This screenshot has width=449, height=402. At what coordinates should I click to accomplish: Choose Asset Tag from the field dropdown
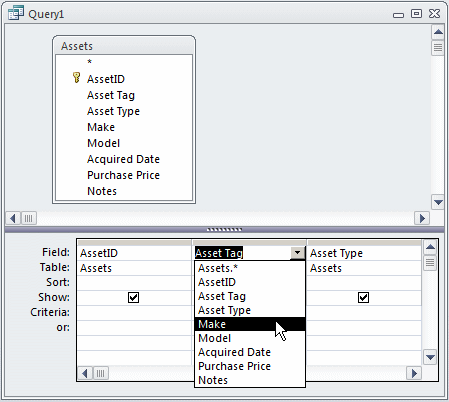pyautogui.click(x=250, y=296)
